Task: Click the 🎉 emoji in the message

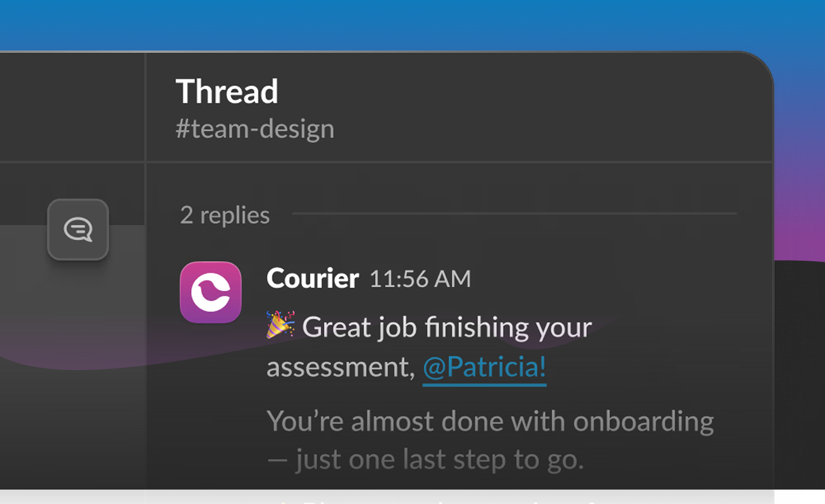Action: click(279, 326)
